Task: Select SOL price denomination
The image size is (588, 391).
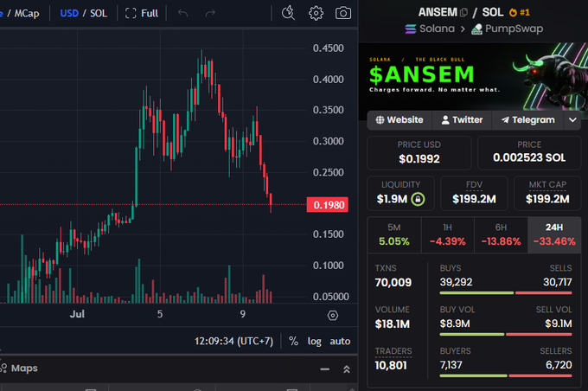Action: pyautogui.click(x=99, y=13)
